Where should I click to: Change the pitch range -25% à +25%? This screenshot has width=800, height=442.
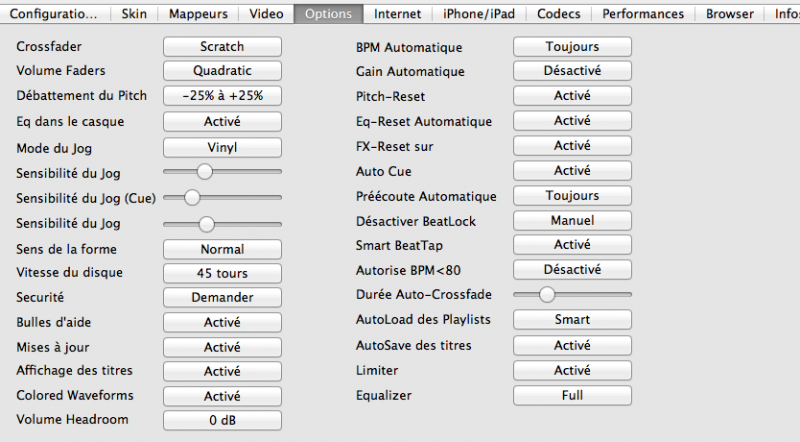tap(222, 96)
